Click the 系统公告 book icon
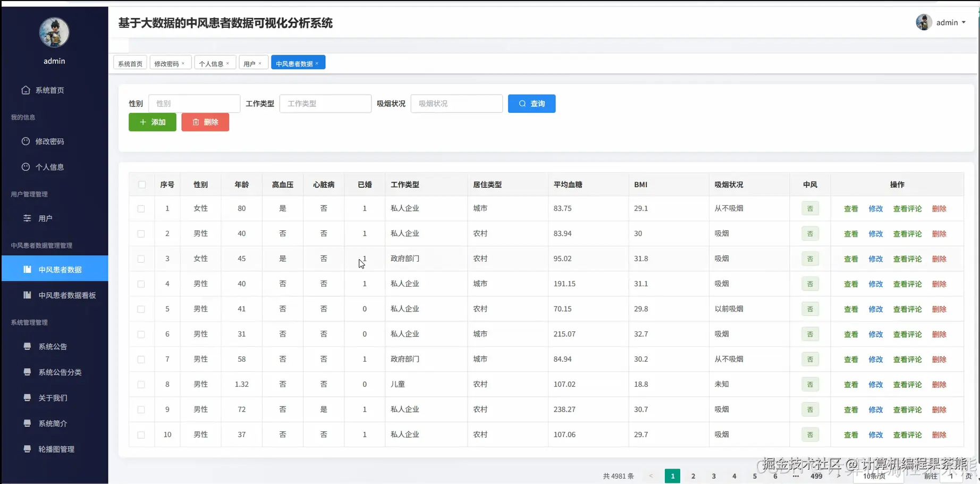Image resolution: width=980 pixels, height=484 pixels. click(27, 346)
